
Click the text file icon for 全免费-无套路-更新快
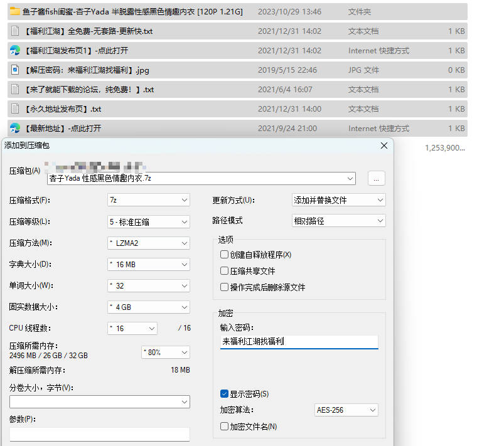tap(15, 31)
